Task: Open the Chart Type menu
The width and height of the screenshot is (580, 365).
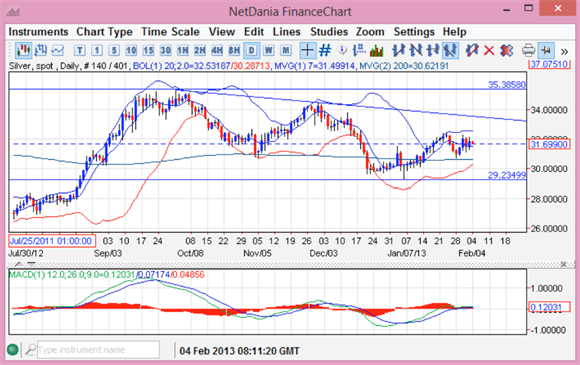Action: pos(104,32)
